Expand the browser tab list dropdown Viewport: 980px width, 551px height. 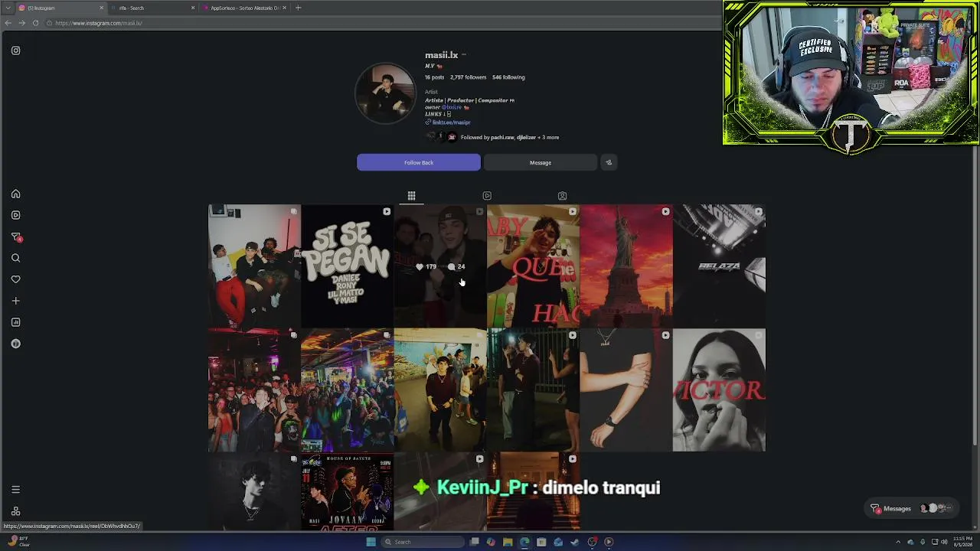[x=8, y=8]
